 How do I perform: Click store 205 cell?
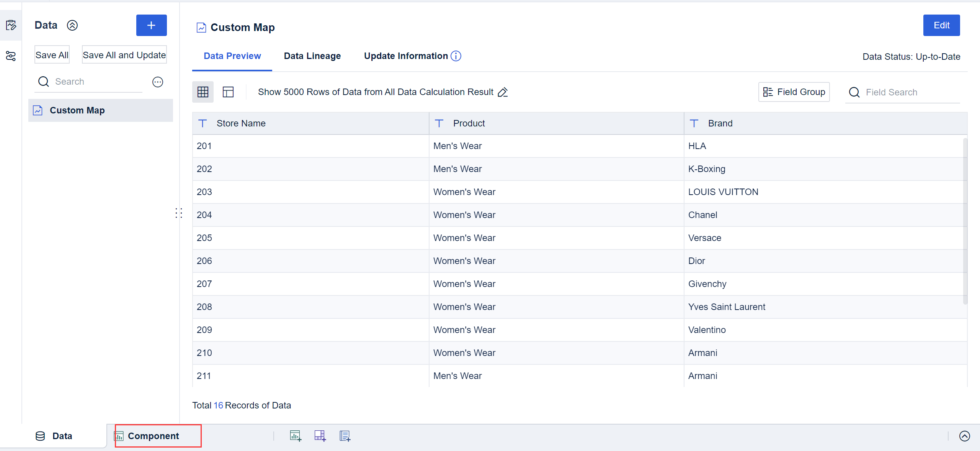coord(310,238)
